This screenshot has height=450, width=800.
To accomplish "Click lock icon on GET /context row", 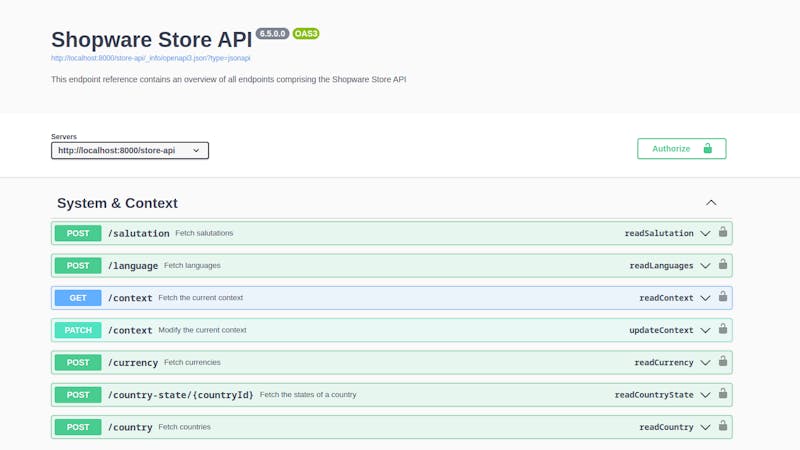I will pyautogui.click(x=723, y=296).
